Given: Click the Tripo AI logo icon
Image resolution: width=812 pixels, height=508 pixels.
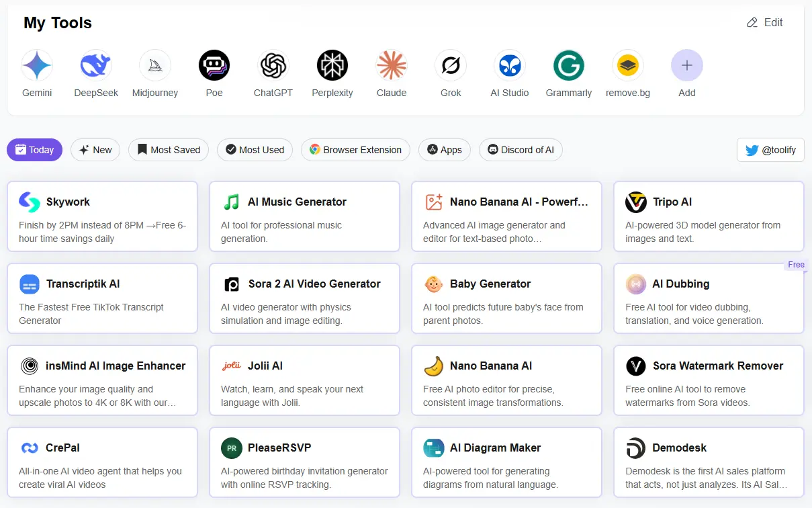Looking at the screenshot, I should click(x=636, y=202).
